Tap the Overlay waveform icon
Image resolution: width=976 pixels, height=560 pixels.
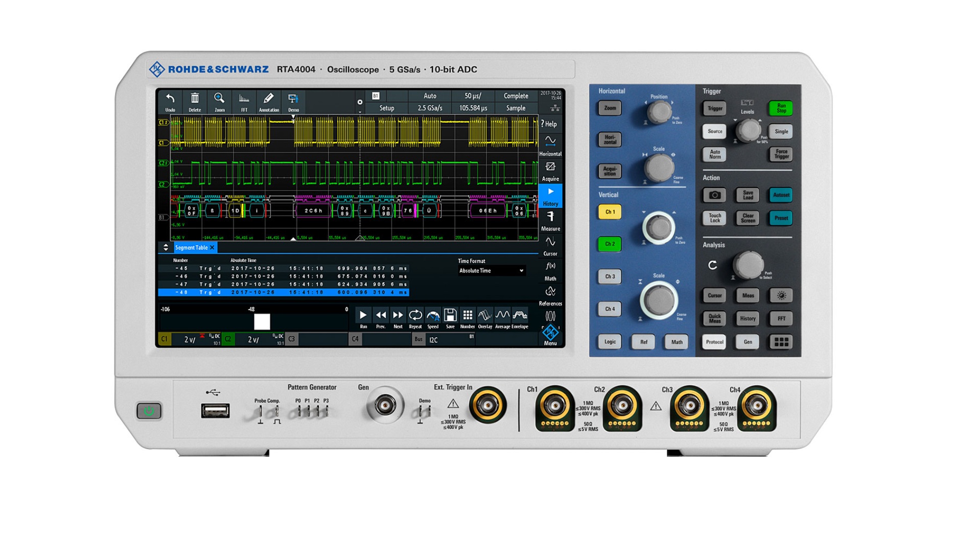(485, 318)
